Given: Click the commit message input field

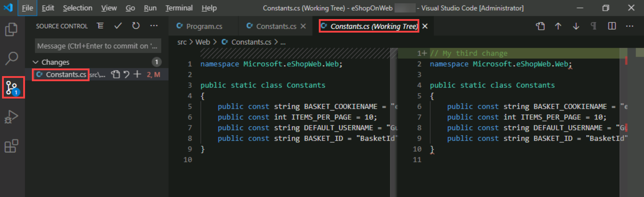Looking at the screenshot, I should click(x=98, y=46).
